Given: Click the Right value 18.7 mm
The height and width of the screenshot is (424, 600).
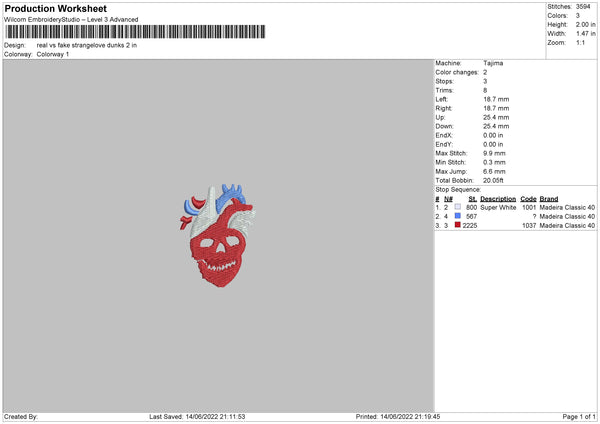Looking at the screenshot, I should tap(496, 108).
